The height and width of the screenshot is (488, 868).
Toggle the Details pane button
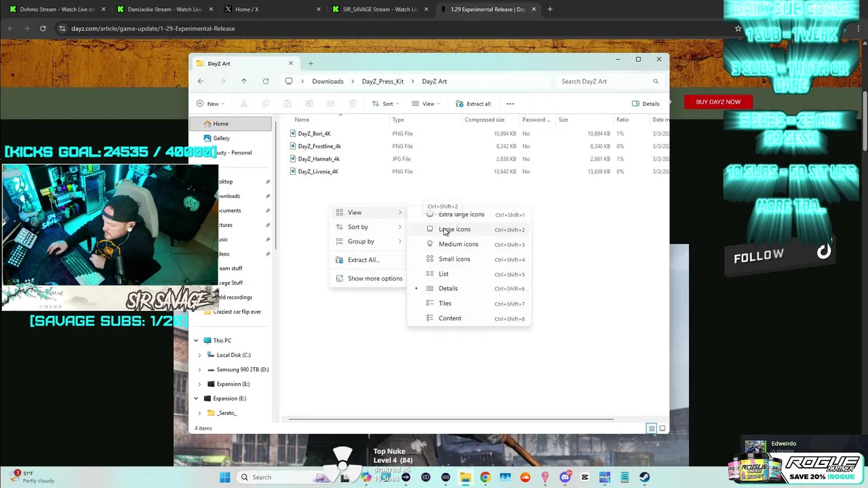(x=646, y=104)
